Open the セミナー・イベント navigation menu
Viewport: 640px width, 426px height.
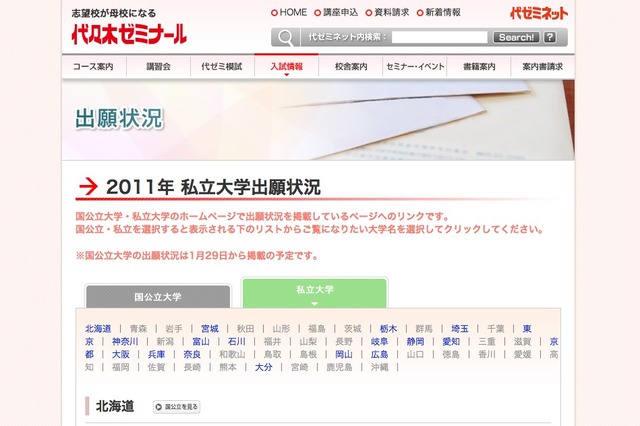click(x=415, y=67)
